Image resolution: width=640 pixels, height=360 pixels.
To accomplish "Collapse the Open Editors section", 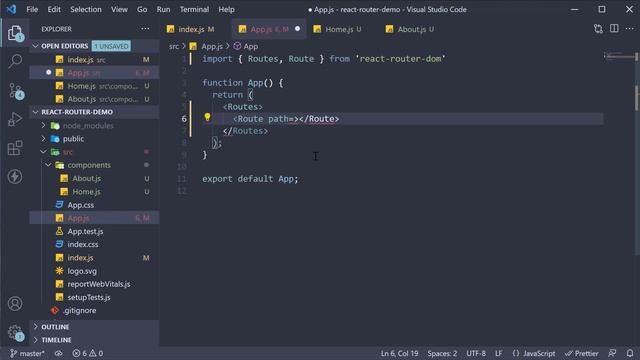I will tap(94, 46).
